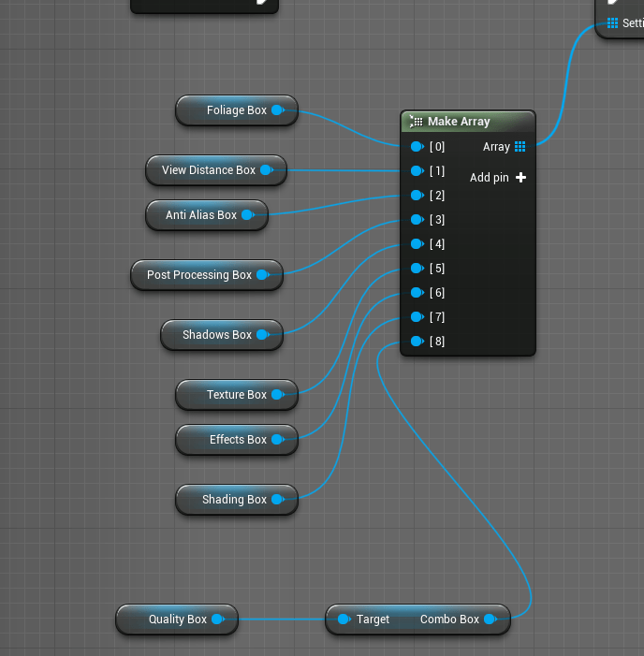
Task: Click the Combo Box output pin
Action: click(490, 620)
